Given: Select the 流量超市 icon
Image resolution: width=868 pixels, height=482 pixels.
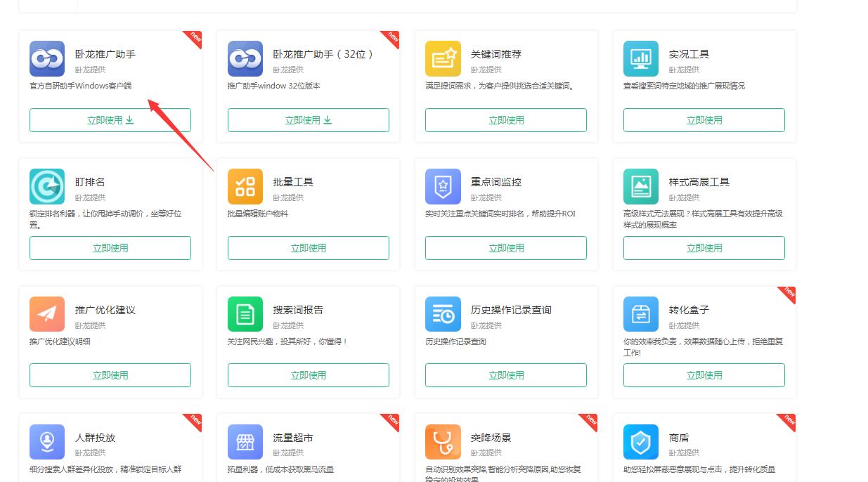Looking at the screenshot, I should [245, 442].
